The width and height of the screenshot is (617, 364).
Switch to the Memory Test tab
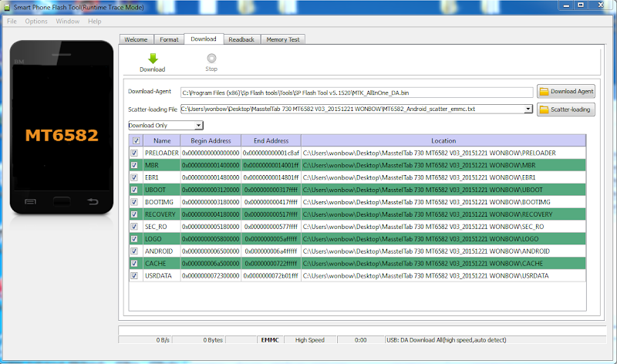tap(283, 39)
